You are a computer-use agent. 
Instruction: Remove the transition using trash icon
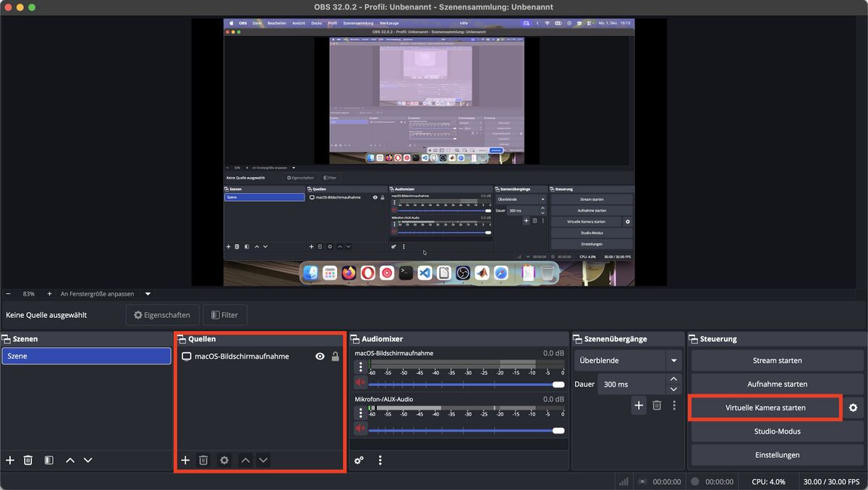657,405
